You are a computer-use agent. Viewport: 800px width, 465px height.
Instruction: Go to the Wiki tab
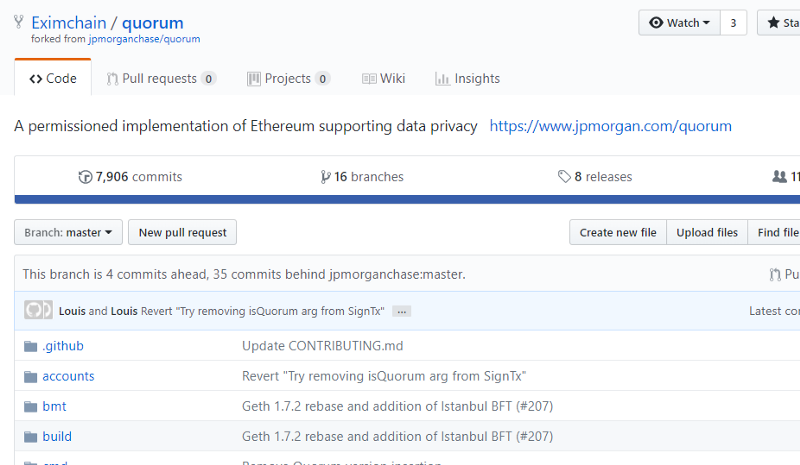point(383,79)
